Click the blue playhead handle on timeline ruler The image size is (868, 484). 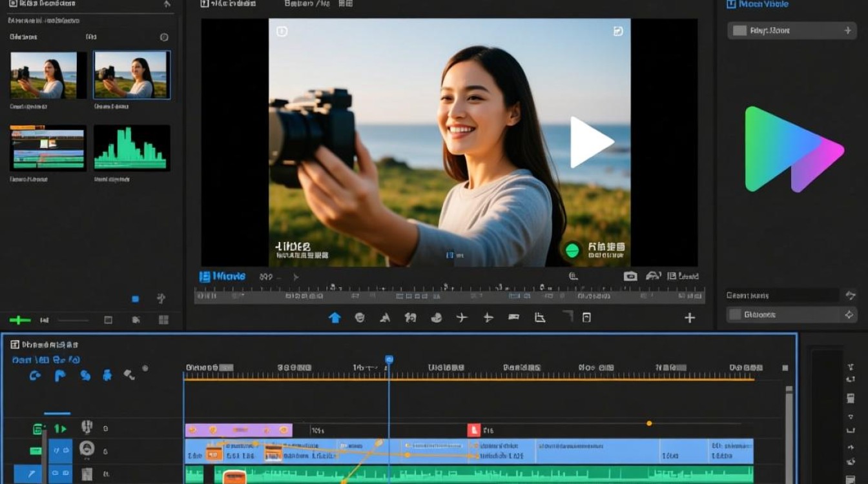click(x=389, y=359)
